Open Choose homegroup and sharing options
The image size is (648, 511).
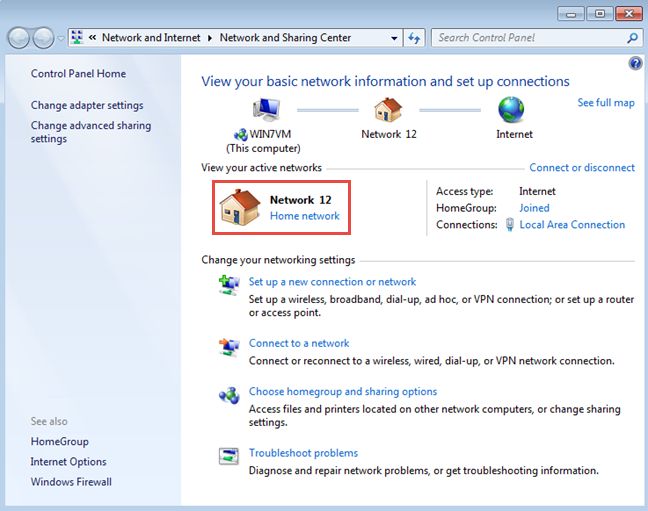(343, 392)
